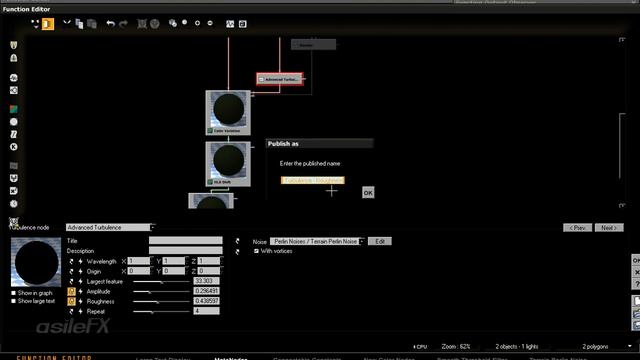Select the shield input node icon in sidebar

point(13,45)
